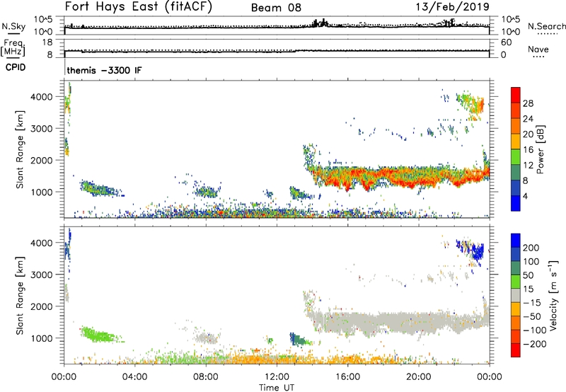
Task: Click the '28' Power colorbar tick
Action: point(528,103)
